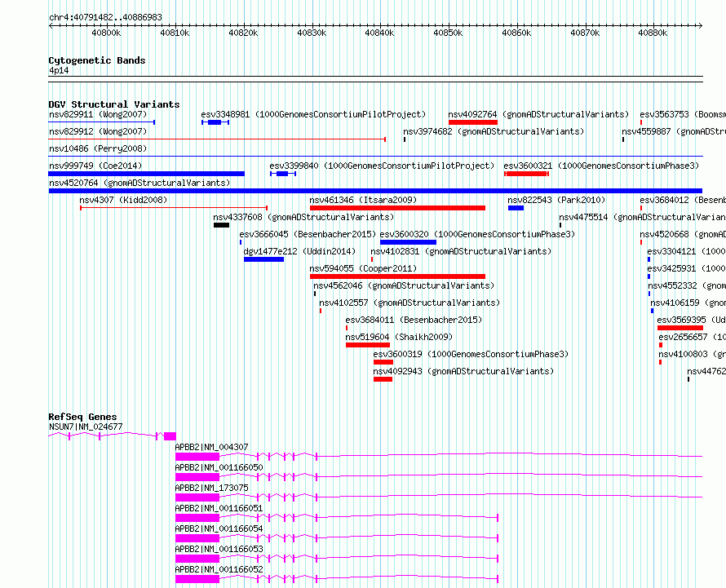Image resolution: width=726 pixels, height=588 pixels.
Task: Open the nsv4552332 variant label
Action: tap(687, 285)
